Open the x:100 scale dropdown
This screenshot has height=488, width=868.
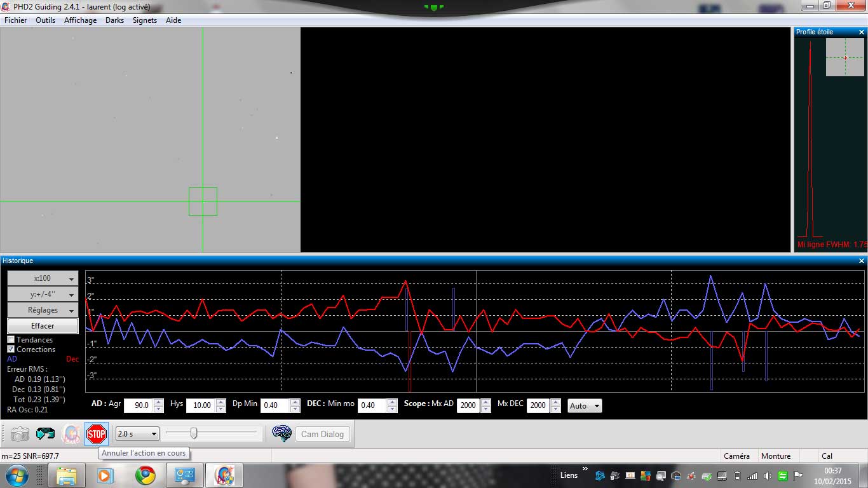click(x=43, y=278)
